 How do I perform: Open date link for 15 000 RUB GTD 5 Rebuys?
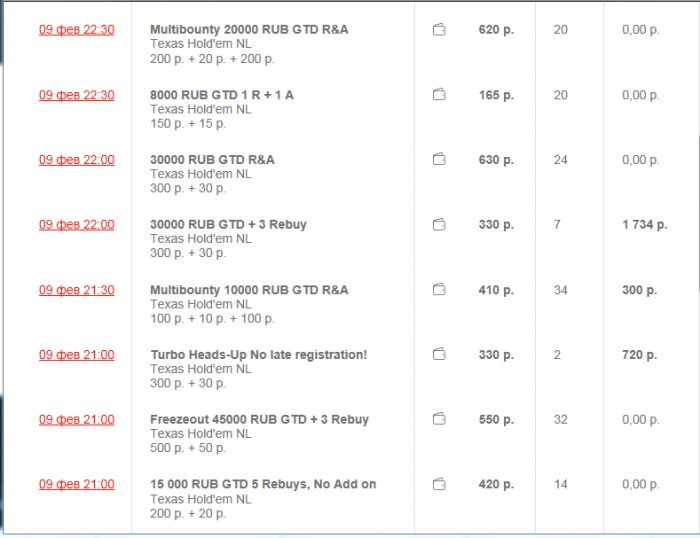click(77, 485)
